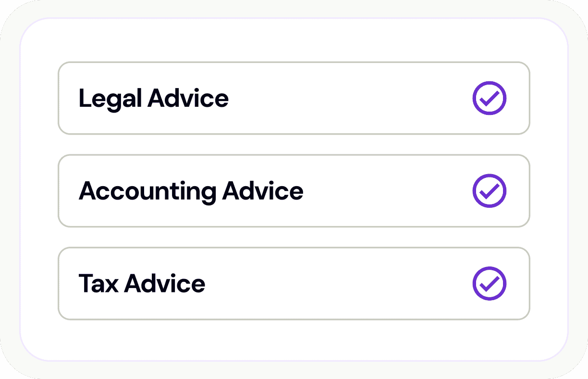Click the Accounting Advice checkmark icon
The width and height of the screenshot is (588, 379).
tap(489, 191)
